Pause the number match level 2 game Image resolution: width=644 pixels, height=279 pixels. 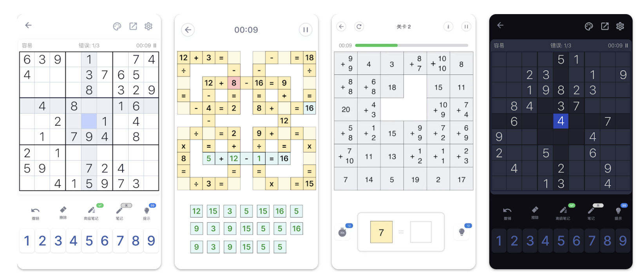point(466,27)
